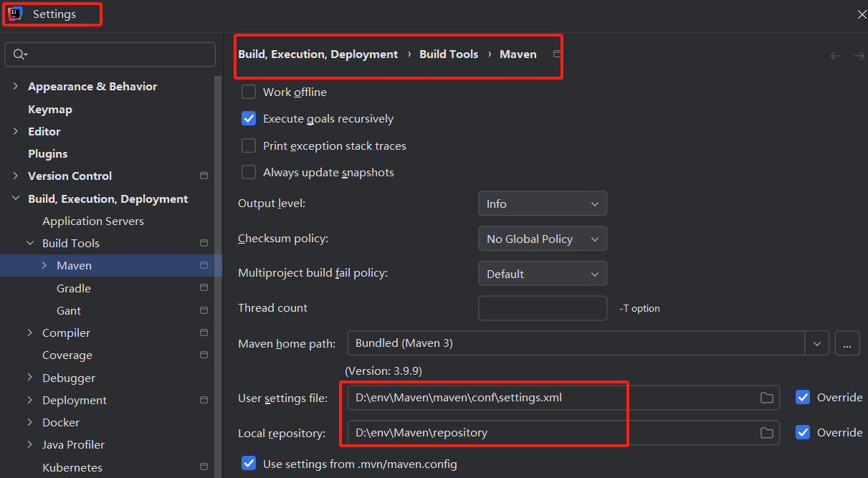The image size is (868, 478).
Task: Disable Execute goals recursively
Action: [249, 118]
